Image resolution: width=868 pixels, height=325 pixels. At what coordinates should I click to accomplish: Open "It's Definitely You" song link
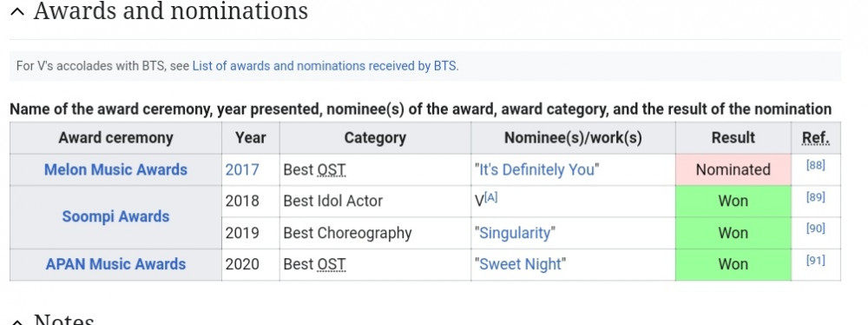(537, 169)
